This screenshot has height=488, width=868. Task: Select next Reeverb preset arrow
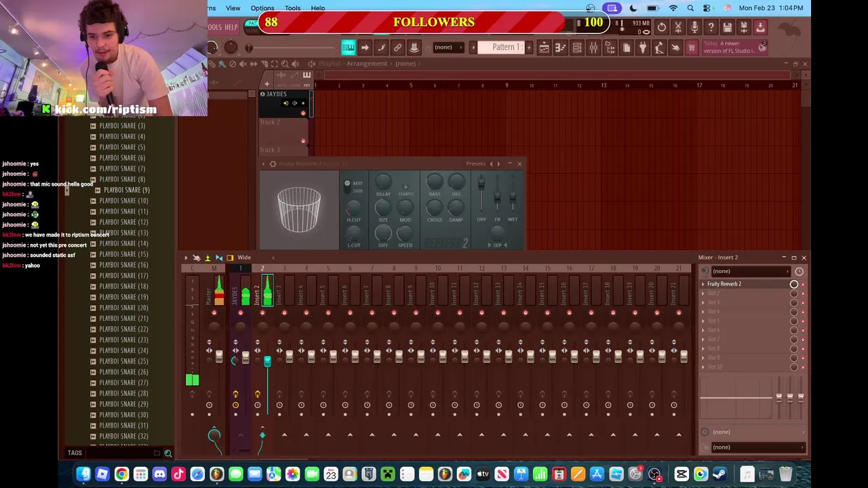coord(499,164)
